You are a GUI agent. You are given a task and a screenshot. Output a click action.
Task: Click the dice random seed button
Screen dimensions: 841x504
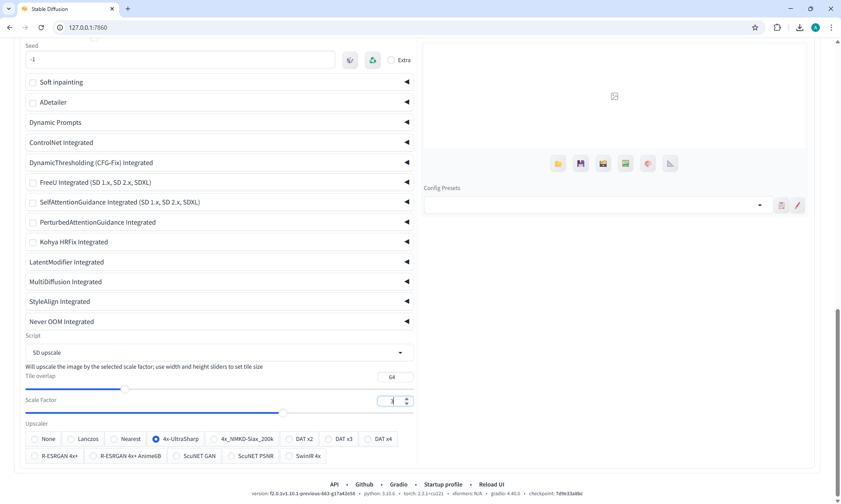click(350, 60)
